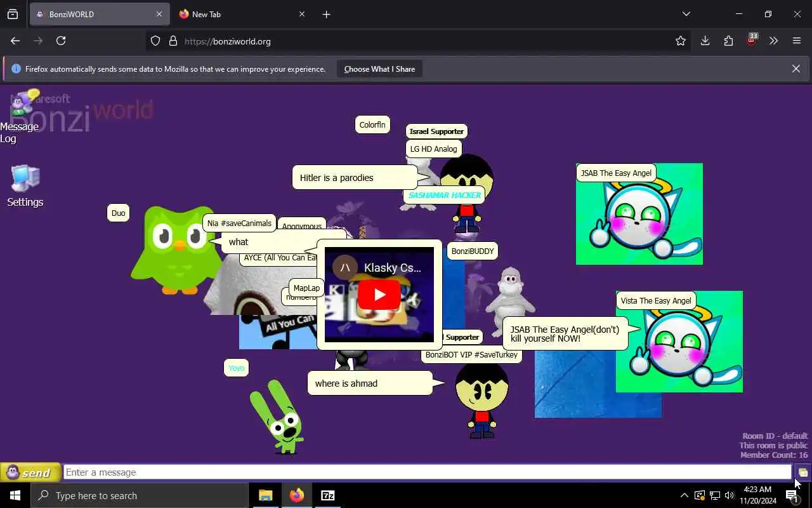Expand more tools overflow chevron

pyautogui.click(x=773, y=41)
